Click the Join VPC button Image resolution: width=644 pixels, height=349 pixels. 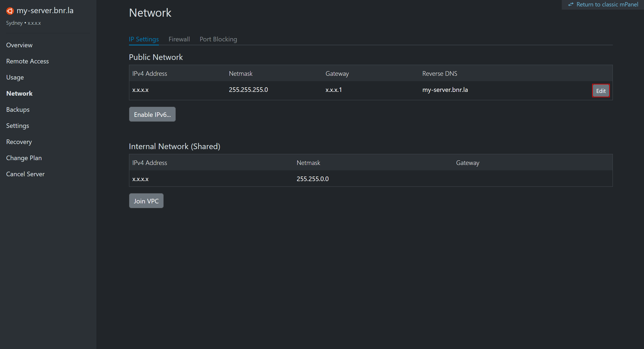(x=146, y=201)
